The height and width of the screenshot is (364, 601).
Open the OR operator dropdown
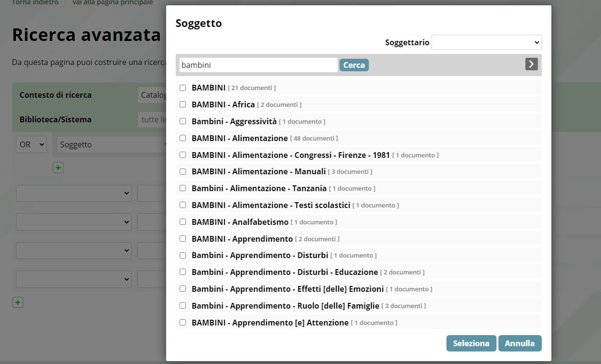point(32,144)
